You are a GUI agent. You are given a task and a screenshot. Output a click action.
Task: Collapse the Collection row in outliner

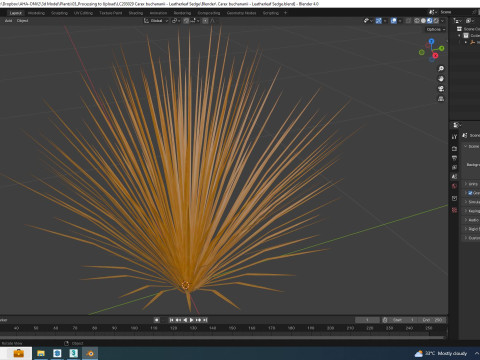pyautogui.click(x=460, y=36)
